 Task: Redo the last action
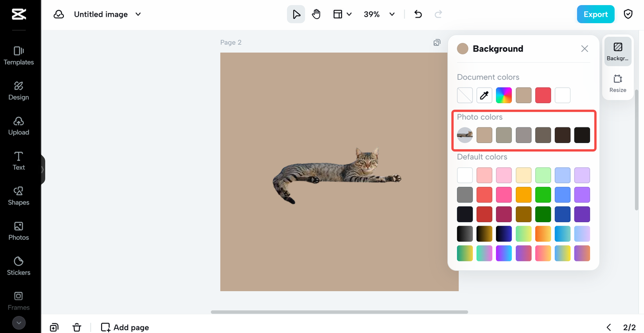pyautogui.click(x=438, y=14)
